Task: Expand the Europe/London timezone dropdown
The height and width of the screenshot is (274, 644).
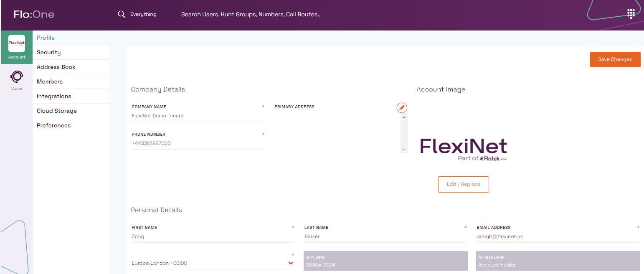Action: (291, 263)
